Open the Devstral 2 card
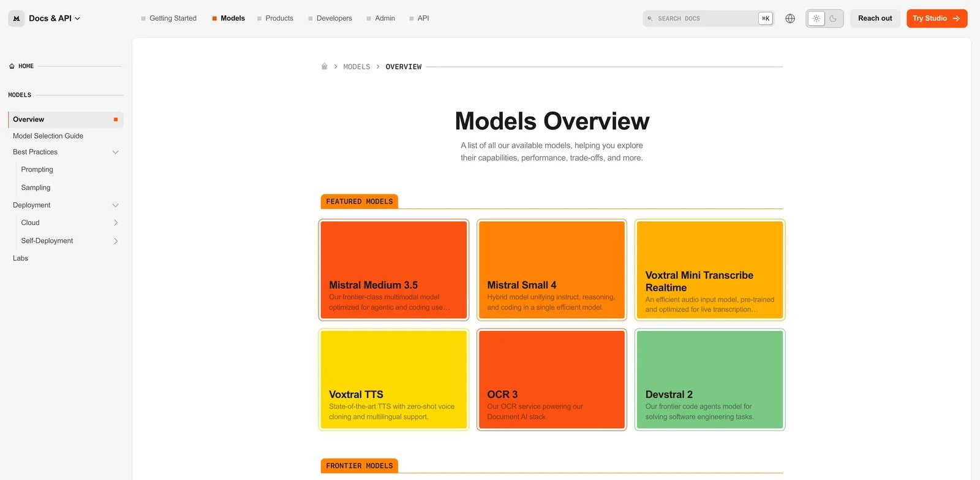The image size is (980, 480). coord(710,379)
